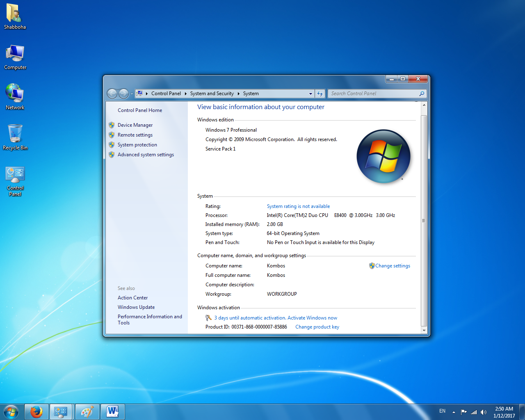
Task: Click Activate Windows now link
Action: tap(312, 318)
